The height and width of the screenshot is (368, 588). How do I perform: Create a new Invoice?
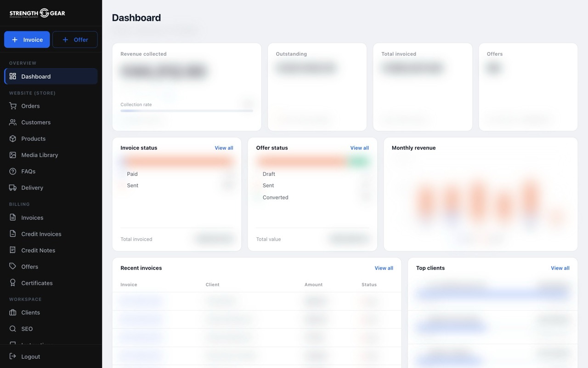pyautogui.click(x=27, y=40)
